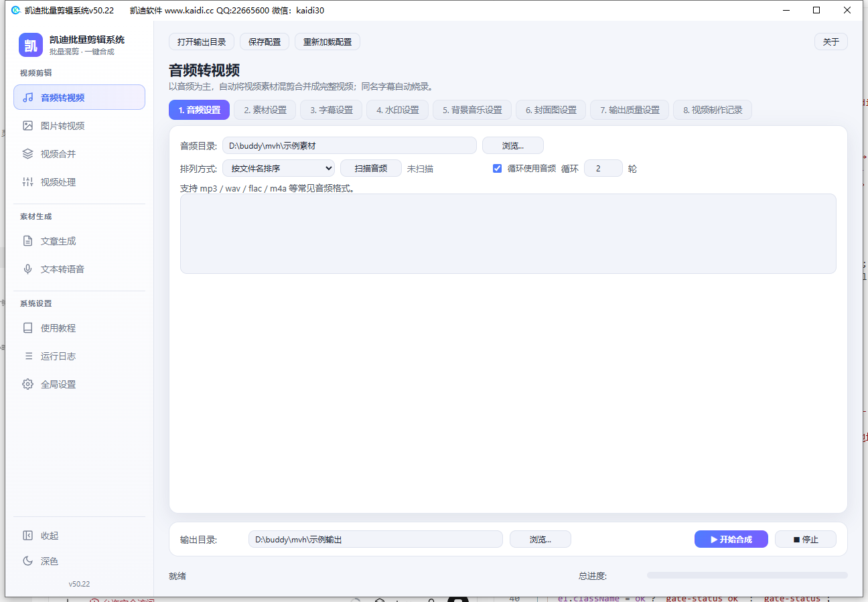The image size is (868, 602).
Task: Click the moon icon for 深色 mode
Action: [x=27, y=560]
